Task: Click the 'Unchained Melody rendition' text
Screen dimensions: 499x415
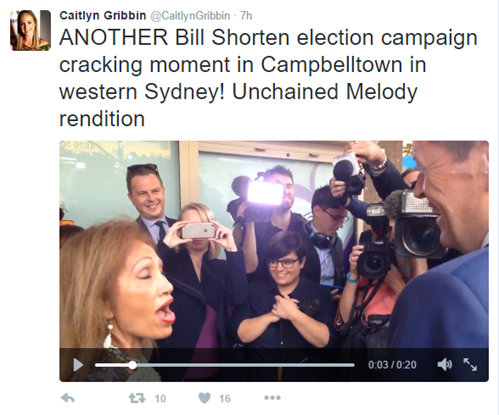Action: tap(238, 105)
